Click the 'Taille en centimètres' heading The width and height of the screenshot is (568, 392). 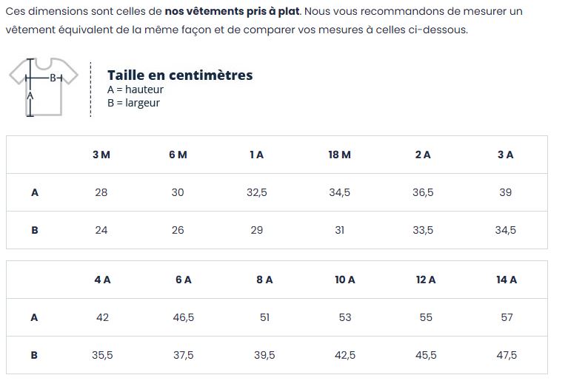[x=180, y=75]
